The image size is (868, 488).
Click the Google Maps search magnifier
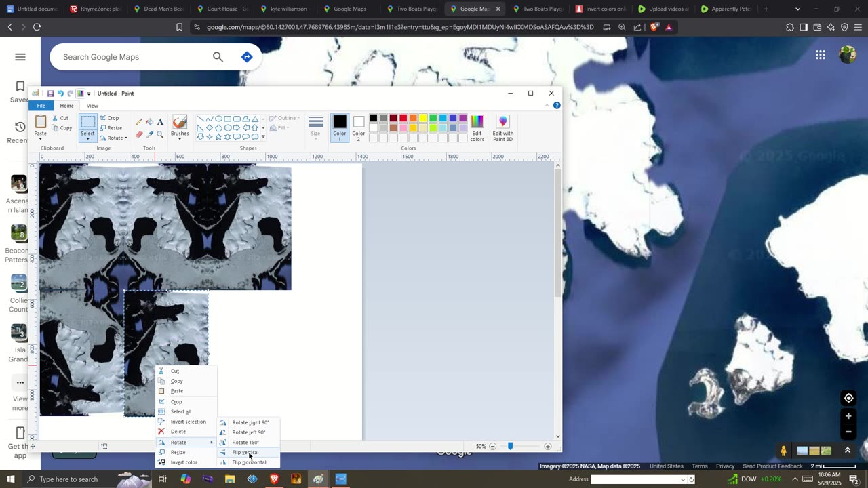pyautogui.click(x=218, y=57)
